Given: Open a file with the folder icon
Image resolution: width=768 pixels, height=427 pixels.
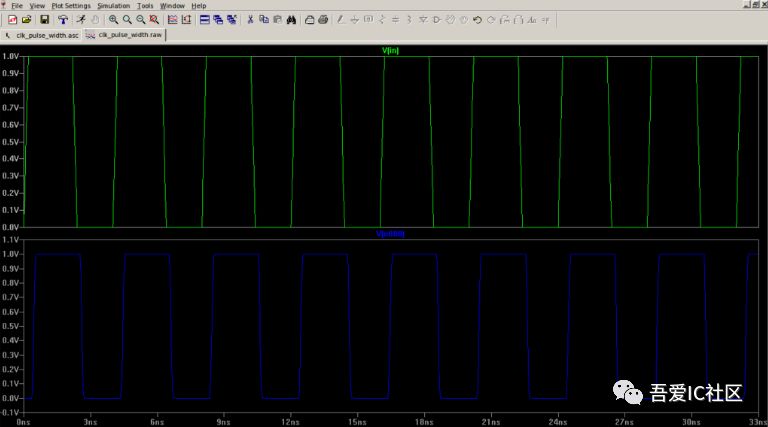Looking at the screenshot, I should 26,19.
